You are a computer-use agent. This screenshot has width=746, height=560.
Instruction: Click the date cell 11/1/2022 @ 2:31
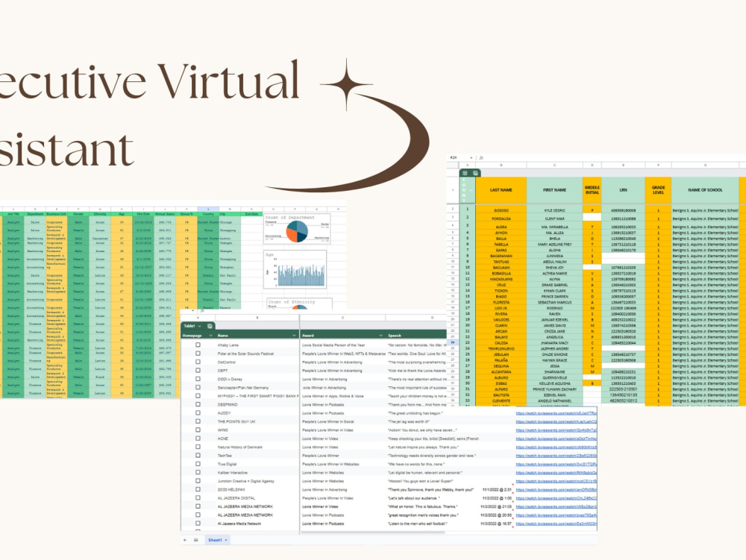coord(497,490)
